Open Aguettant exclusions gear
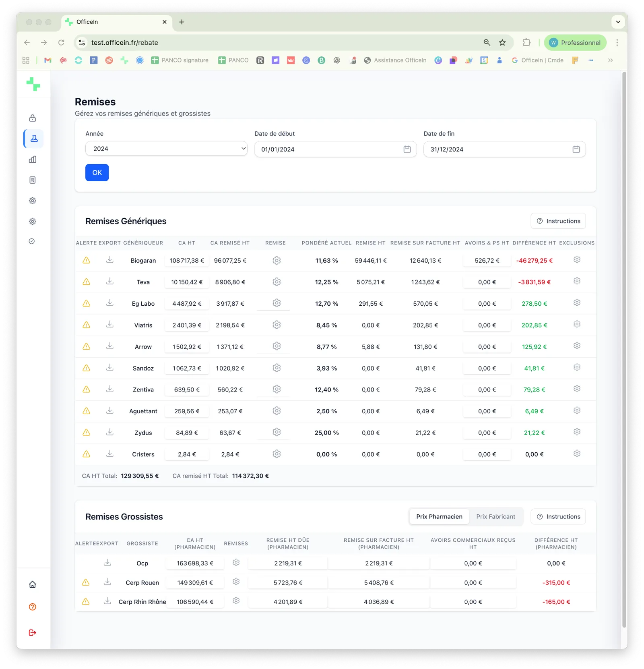 click(577, 410)
